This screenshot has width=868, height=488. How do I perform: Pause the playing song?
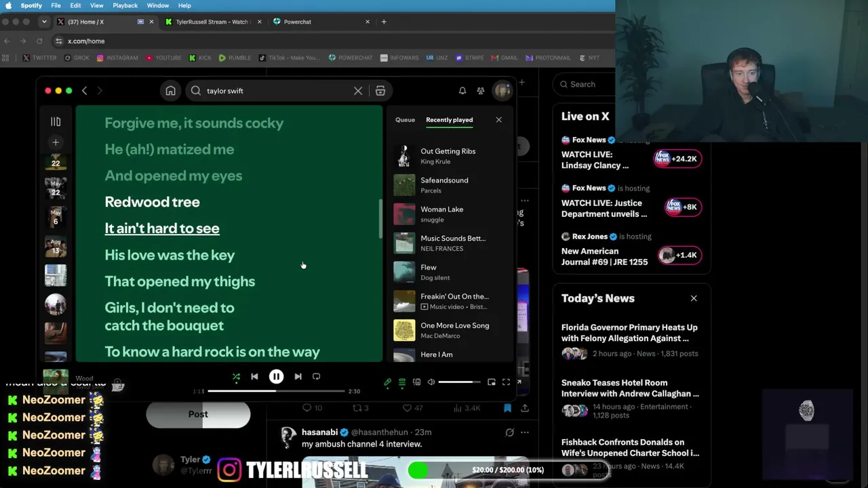276,377
